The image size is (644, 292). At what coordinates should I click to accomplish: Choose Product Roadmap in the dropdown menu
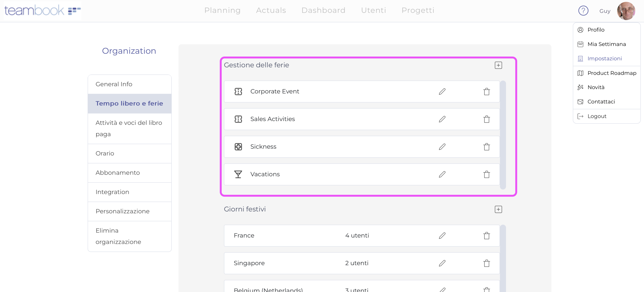[612, 73]
